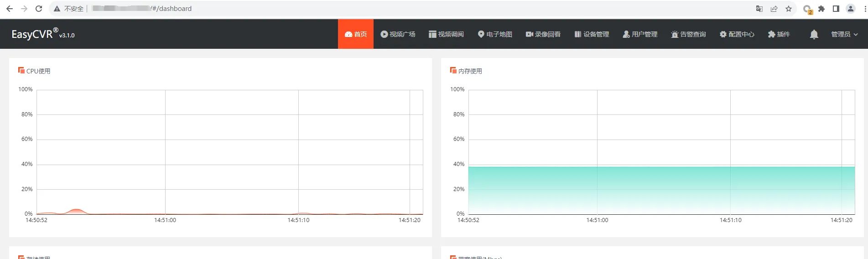This screenshot has width=868, height=259.
Task: Open 告警查询 alarm query
Action: click(x=688, y=34)
